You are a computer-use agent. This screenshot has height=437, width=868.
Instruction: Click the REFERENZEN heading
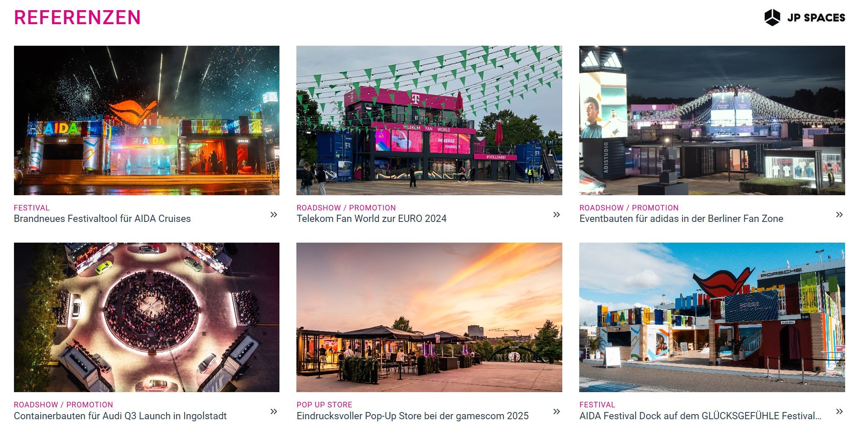point(77,17)
